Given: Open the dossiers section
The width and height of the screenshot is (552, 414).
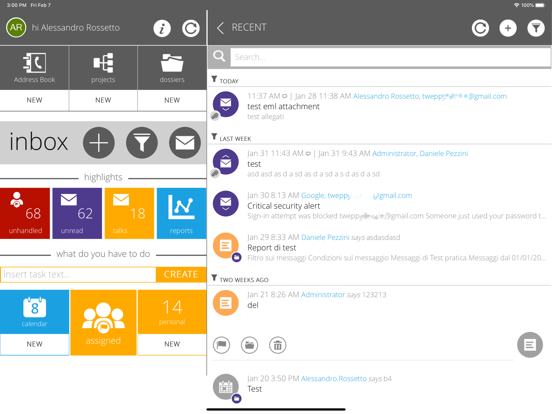Looking at the screenshot, I should coord(172,68).
